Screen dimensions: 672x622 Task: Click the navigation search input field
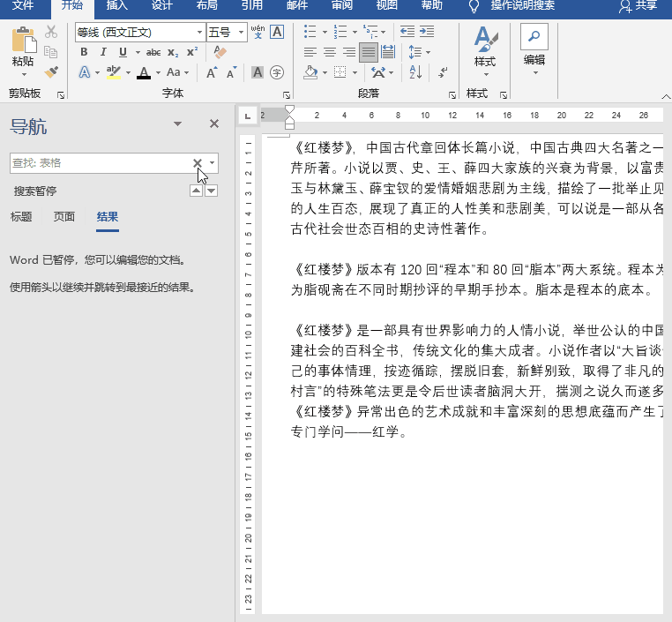[x=97, y=163]
